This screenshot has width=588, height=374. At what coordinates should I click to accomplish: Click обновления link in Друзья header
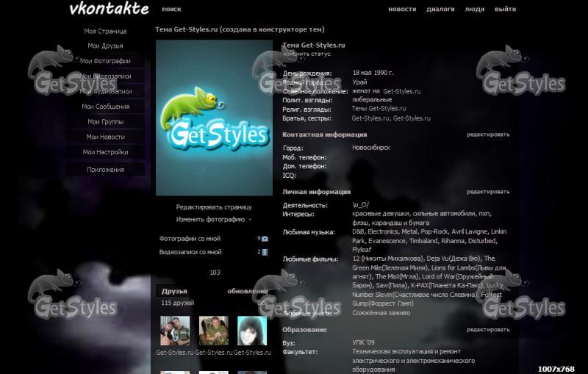(248, 291)
